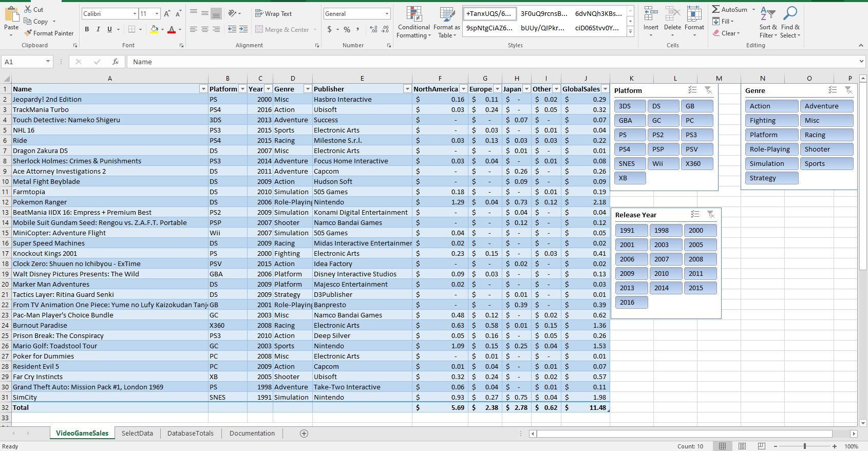Expand the cell styles gallery
The image size is (868, 451).
click(631, 32)
